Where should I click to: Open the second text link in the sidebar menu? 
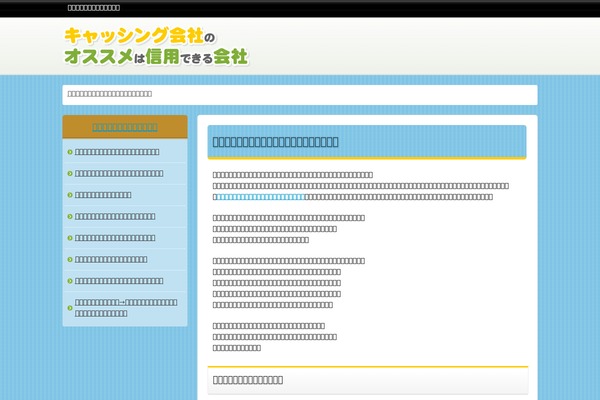tap(119, 173)
